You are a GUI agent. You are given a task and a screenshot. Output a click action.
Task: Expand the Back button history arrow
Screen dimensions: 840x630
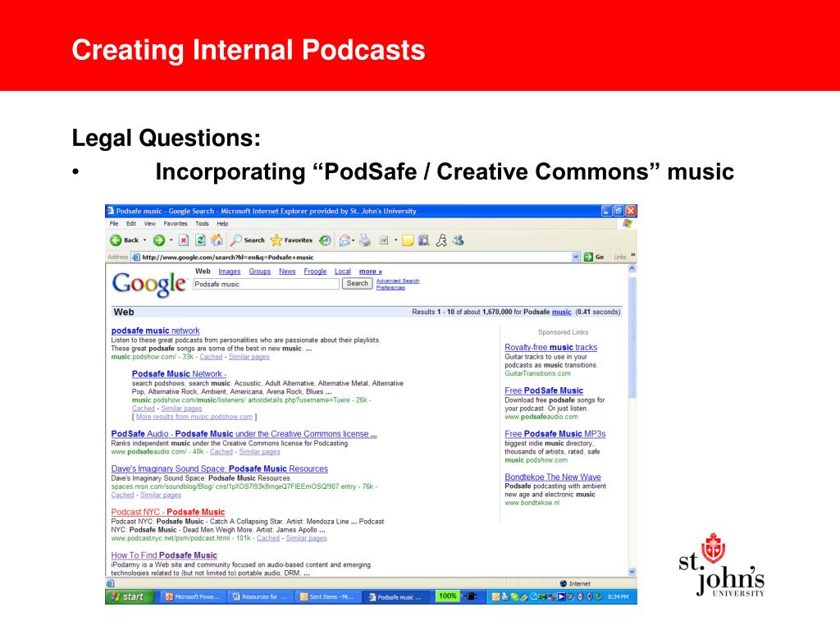pyautogui.click(x=144, y=240)
